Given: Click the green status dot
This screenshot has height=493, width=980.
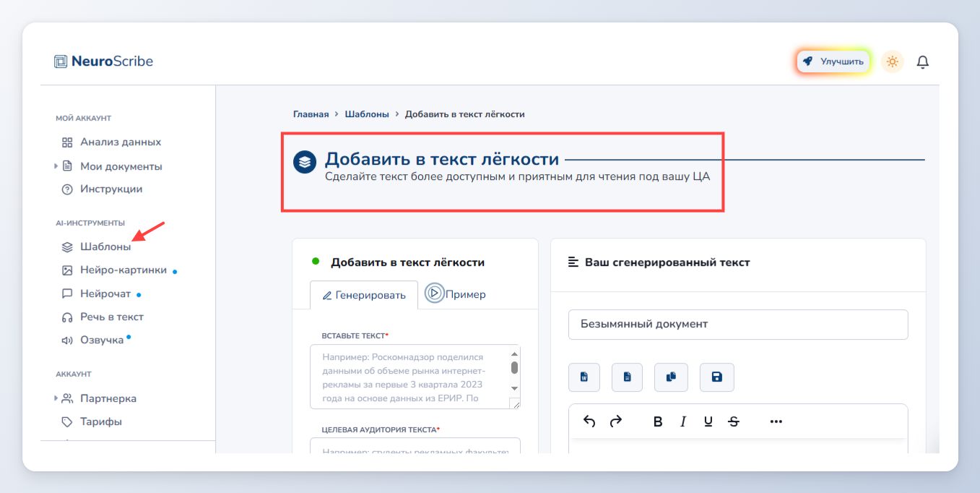Looking at the screenshot, I should [x=316, y=261].
